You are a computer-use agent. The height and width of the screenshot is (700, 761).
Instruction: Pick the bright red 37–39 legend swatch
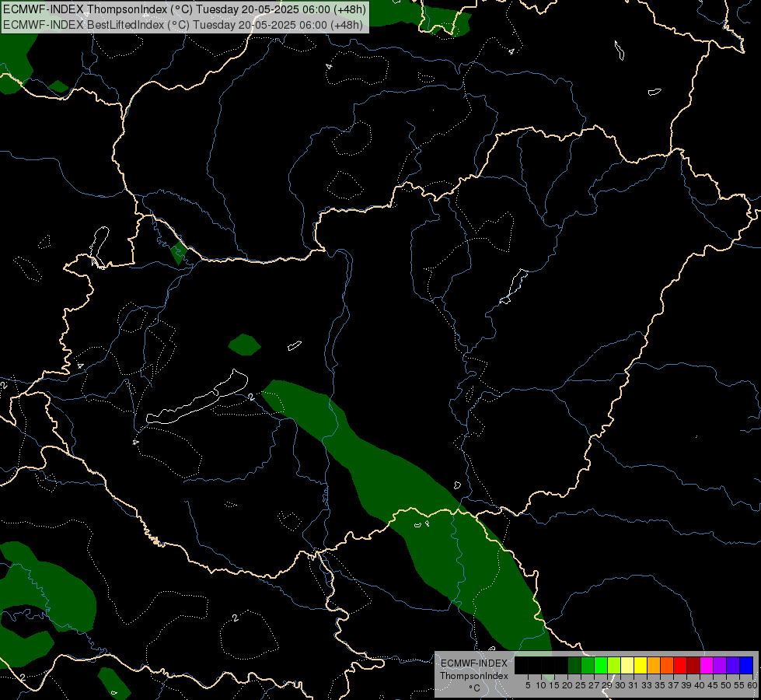coord(680,665)
